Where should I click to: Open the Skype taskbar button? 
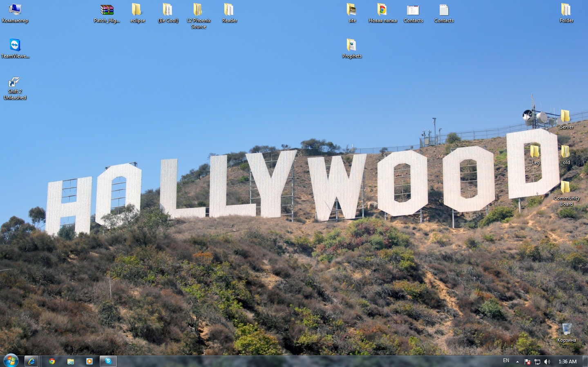[x=108, y=361]
